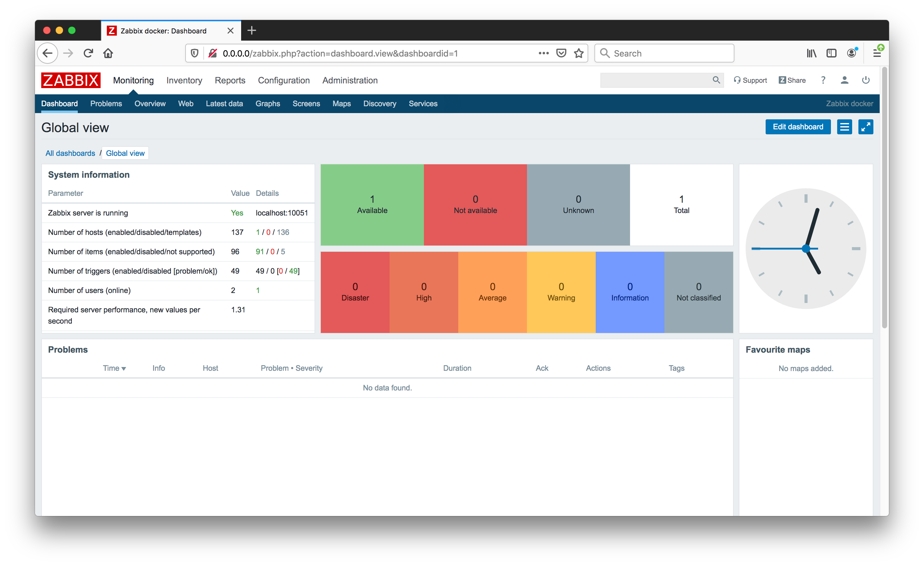The width and height of the screenshot is (924, 566).
Task: Open the Firefox hamburger menu
Action: 877,53
